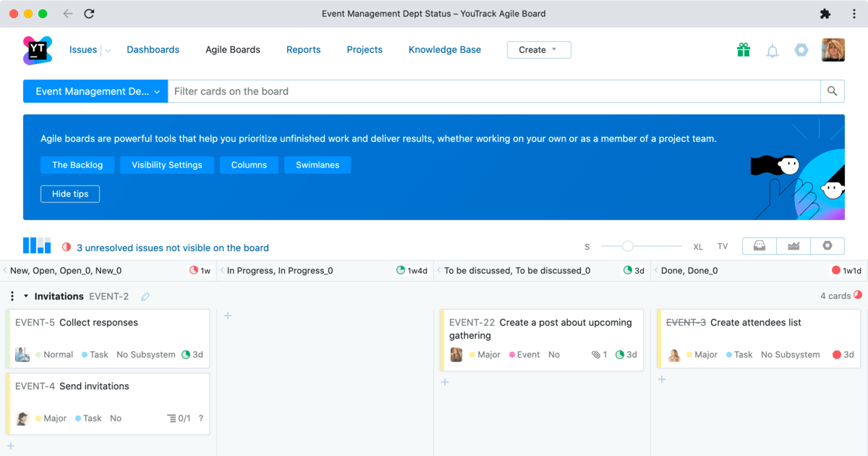Screen dimensions: 868x456
Task: Open the backlog panel icon
Action: tap(759, 245)
